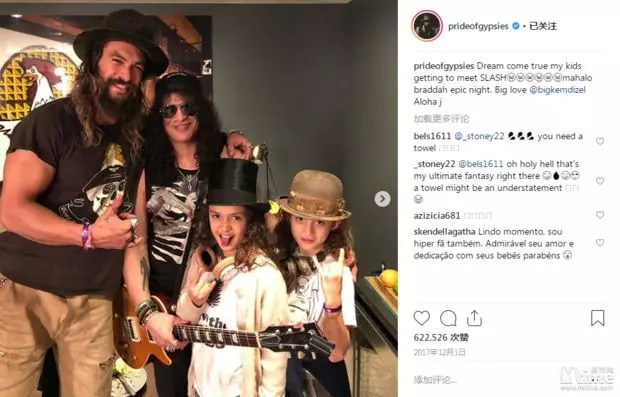Image resolution: width=620 pixels, height=397 pixels.
Task: Share the post with the upload arrow icon
Action: pyautogui.click(x=474, y=318)
